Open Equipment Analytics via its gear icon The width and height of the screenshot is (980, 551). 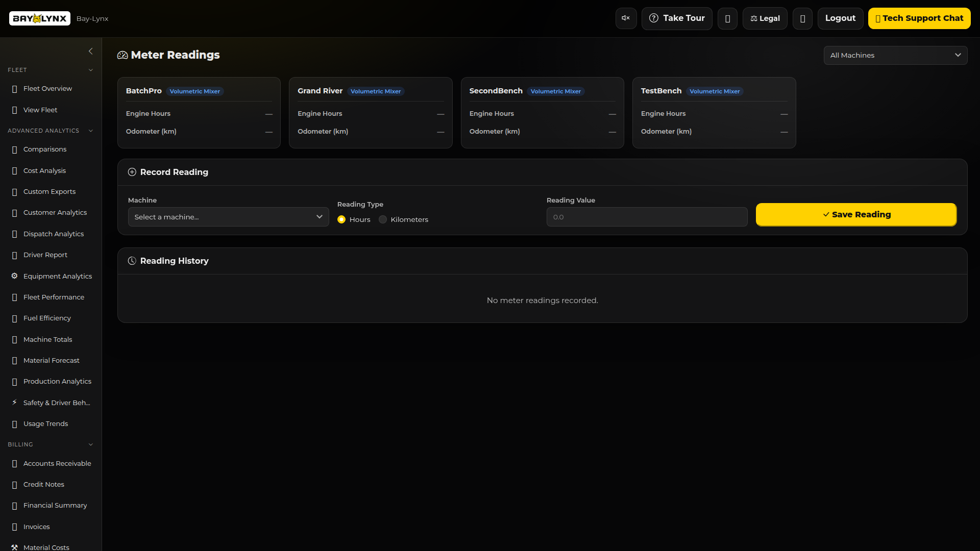pyautogui.click(x=14, y=276)
